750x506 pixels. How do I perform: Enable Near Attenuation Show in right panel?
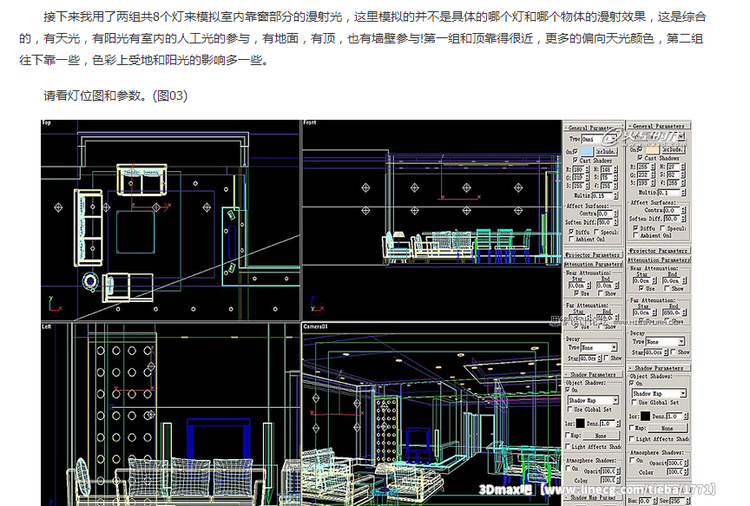click(667, 288)
